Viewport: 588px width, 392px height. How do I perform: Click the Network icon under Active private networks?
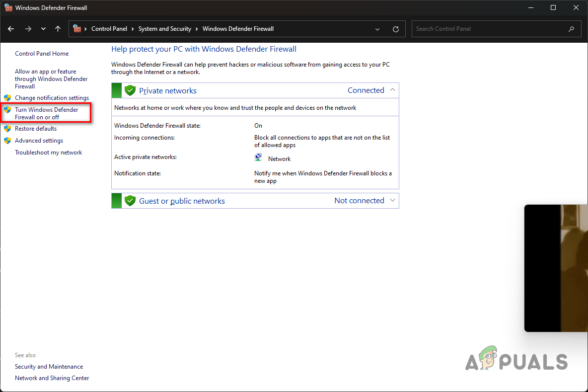click(258, 157)
